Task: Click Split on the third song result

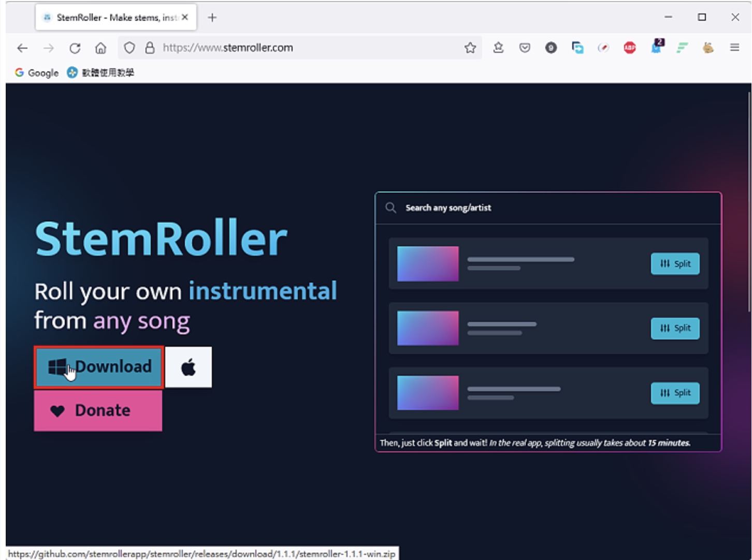Action: pyautogui.click(x=675, y=393)
